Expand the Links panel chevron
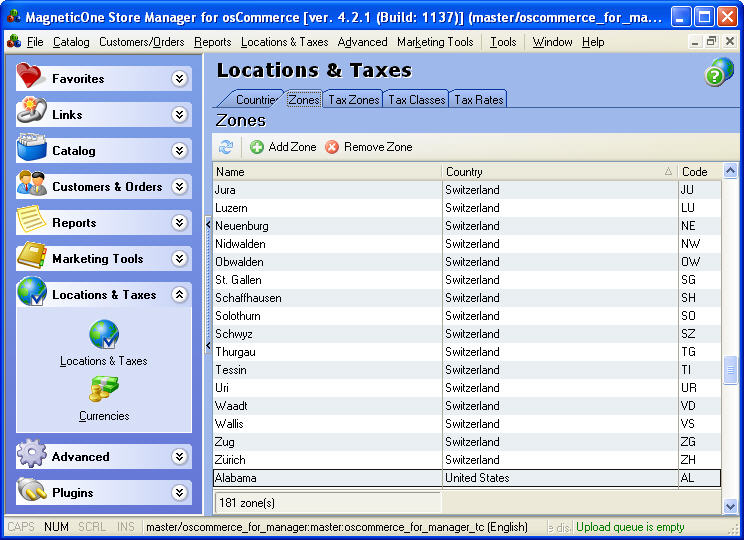Image resolution: width=744 pixels, height=540 pixels. tap(179, 114)
